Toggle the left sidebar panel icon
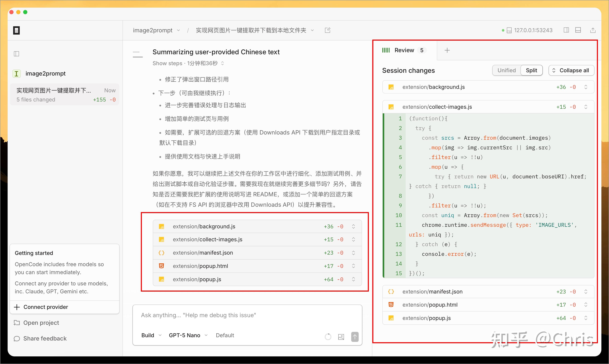The width and height of the screenshot is (609, 364). click(16, 54)
